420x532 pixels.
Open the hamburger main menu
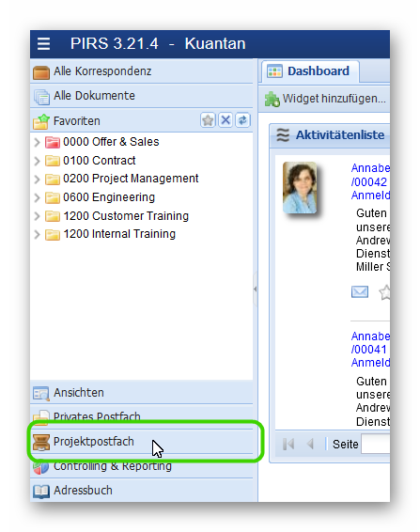click(43, 44)
